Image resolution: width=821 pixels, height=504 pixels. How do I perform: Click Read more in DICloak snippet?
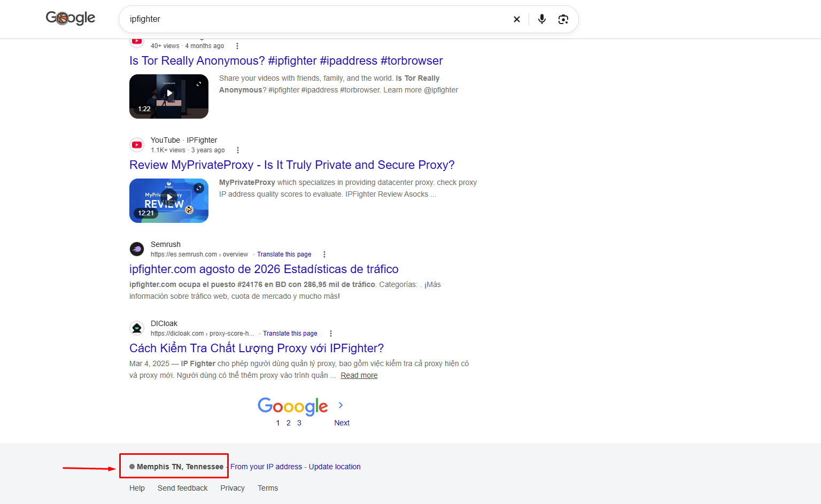(x=359, y=375)
